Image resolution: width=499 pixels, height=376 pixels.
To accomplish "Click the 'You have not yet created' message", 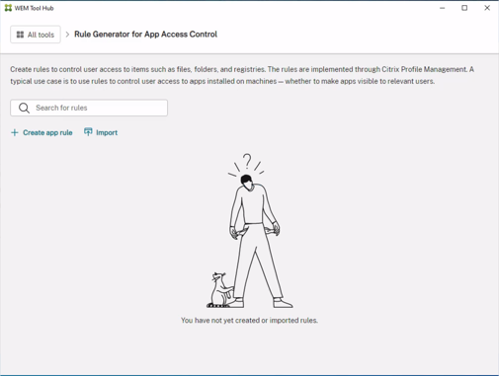I will tap(249, 320).
